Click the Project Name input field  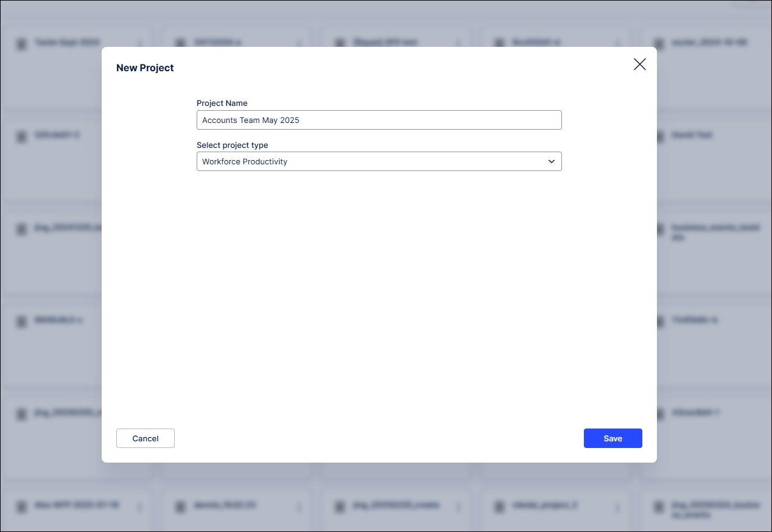(x=379, y=120)
